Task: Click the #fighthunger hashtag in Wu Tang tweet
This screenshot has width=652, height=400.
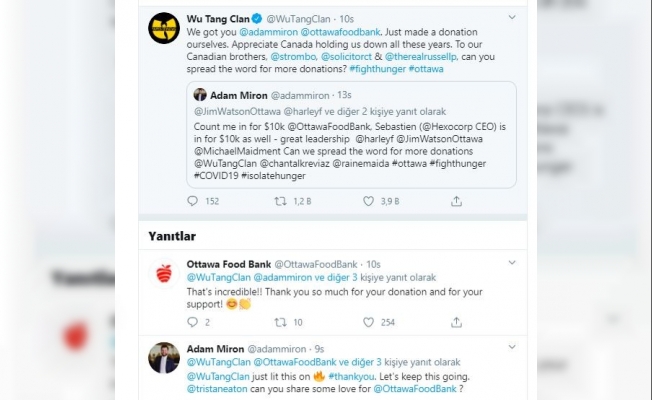Action: 378,69
